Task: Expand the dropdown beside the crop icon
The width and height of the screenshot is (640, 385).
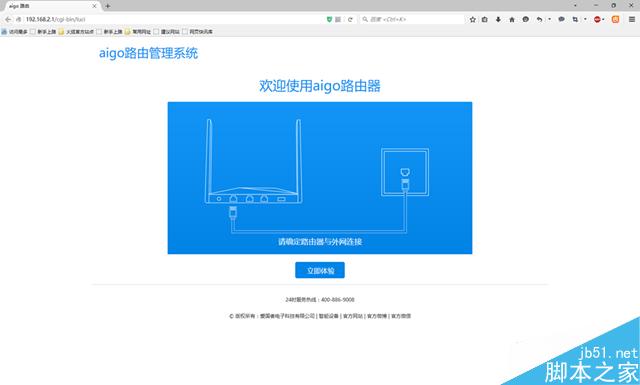Action: point(585,19)
